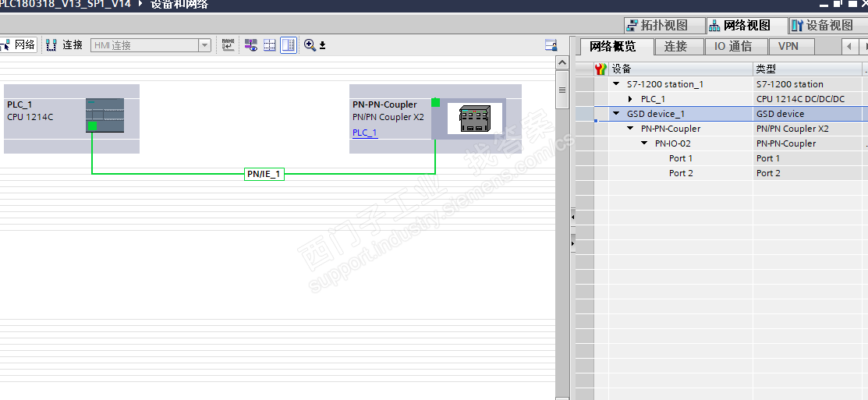Image resolution: width=868 pixels, height=400 pixels.
Task: Click the PN-PN-Coupler green port square
Action: pyautogui.click(x=435, y=102)
